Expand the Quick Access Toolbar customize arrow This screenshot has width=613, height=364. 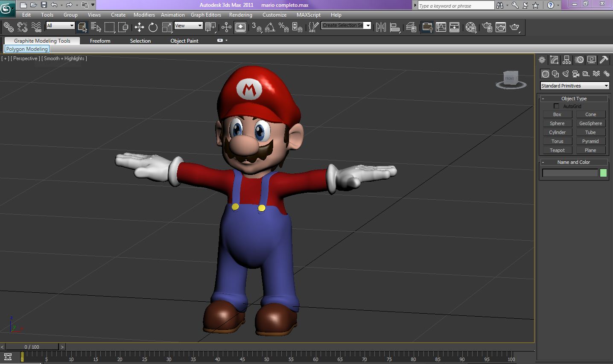[93, 5]
